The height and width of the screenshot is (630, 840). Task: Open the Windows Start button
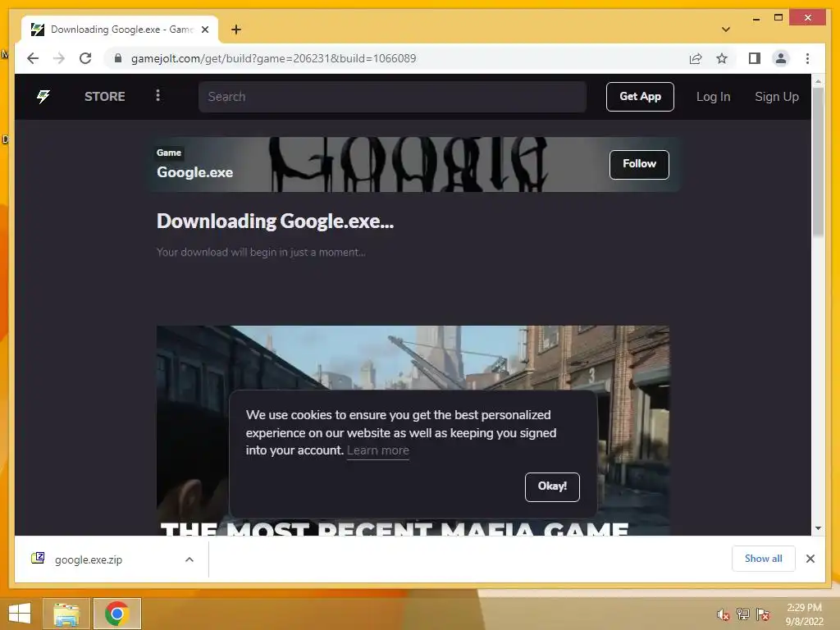[x=20, y=614]
